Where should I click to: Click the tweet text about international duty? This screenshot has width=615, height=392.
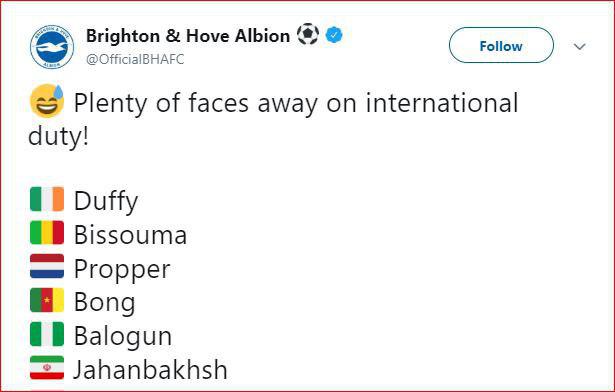pyautogui.click(x=273, y=119)
